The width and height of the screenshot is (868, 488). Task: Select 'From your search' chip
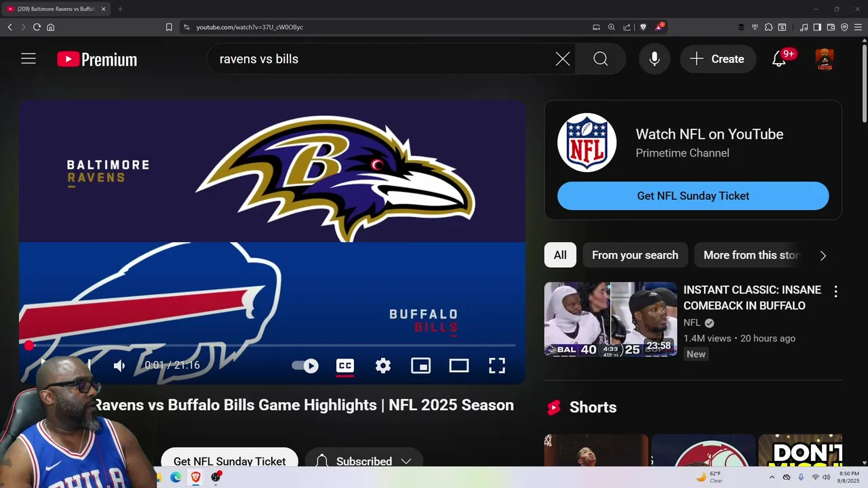click(x=635, y=255)
